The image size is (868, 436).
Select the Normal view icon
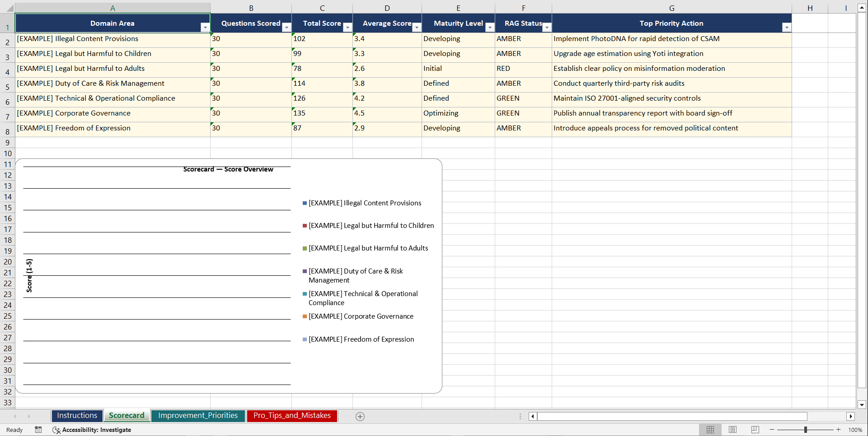click(710, 430)
